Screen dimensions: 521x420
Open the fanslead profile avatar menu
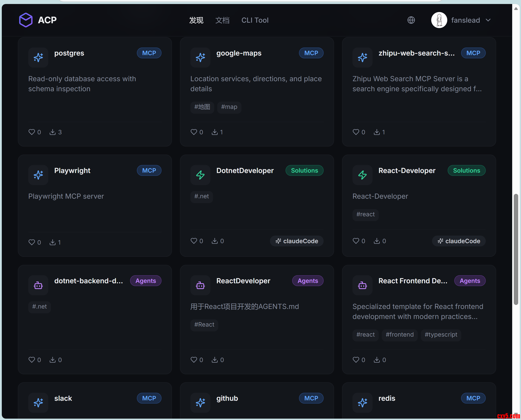coord(439,20)
